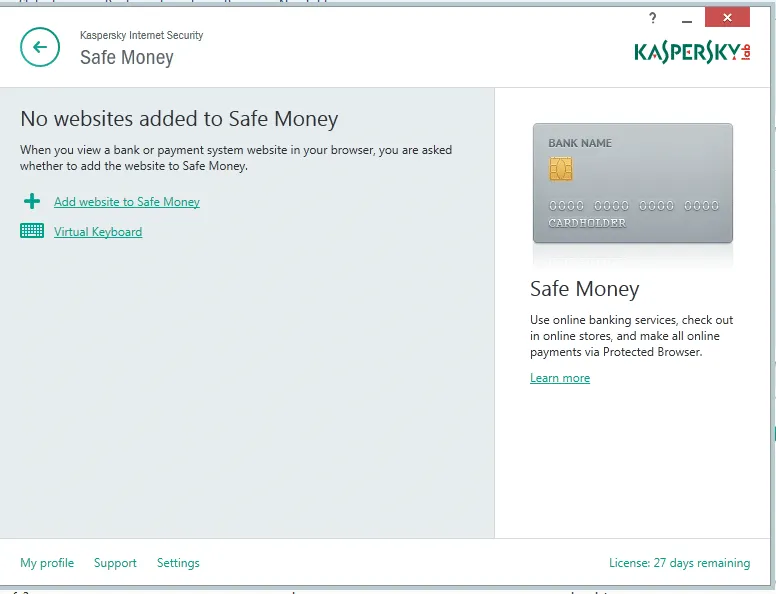Click the "Use online banking services" description
This screenshot has width=776, height=594.
(x=631, y=336)
